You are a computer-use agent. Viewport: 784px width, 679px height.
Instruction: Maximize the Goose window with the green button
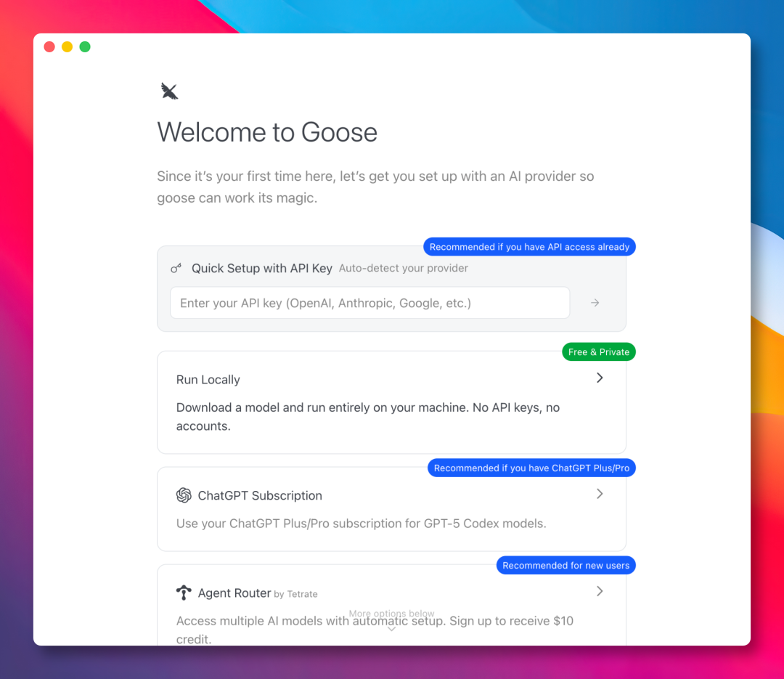[x=85, y=47]
